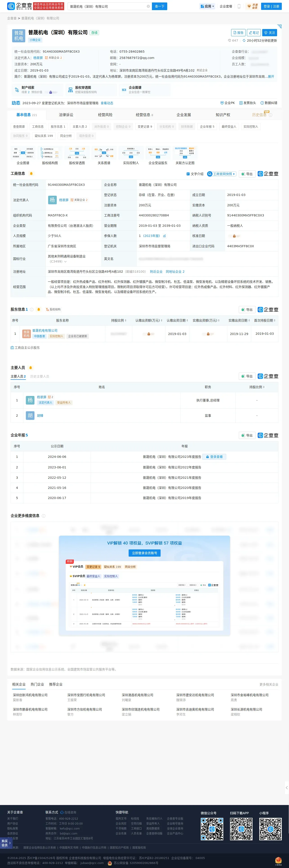Jump to the 变更记录 9 sub-tab
Image resolution: width=289 pixels, height=868 pixels.
click(145, 127)
